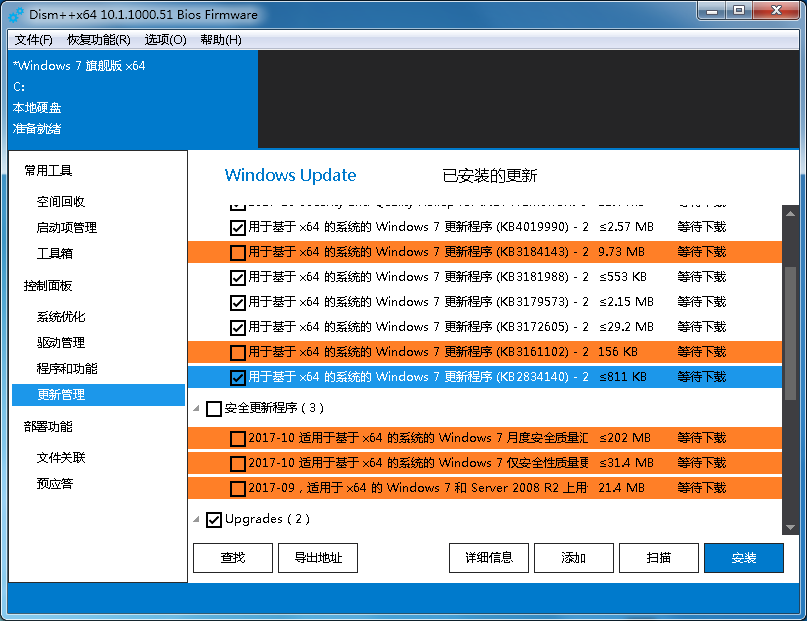Minimize the Dism++ window
Screen dimensions: 807x621
712,11
